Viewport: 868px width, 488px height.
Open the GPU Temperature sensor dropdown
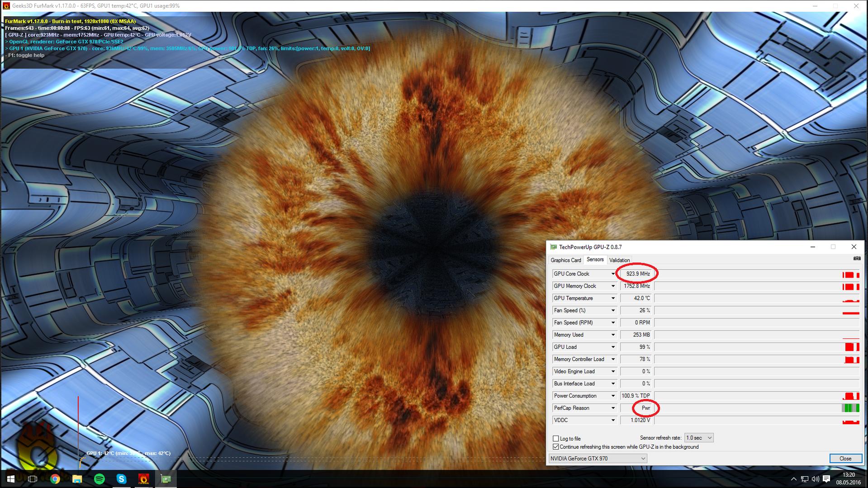tap(613, 298)
